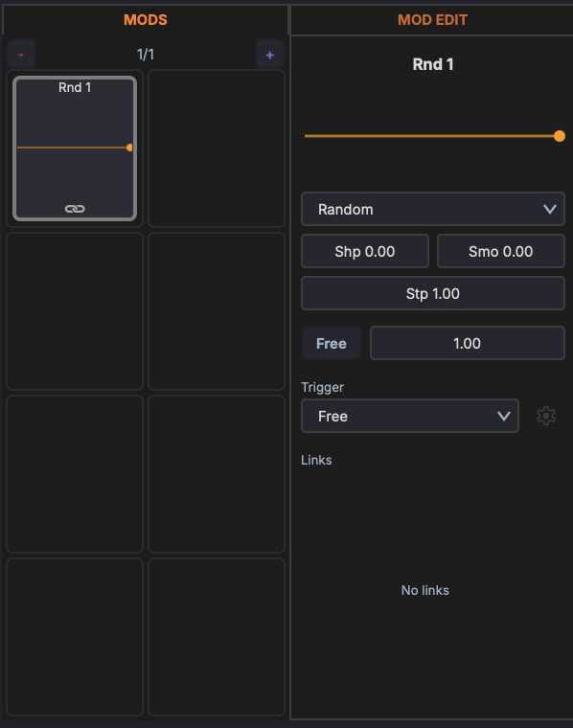
Task: Click the 1/1 page indicator
Action: click(146, 55)
